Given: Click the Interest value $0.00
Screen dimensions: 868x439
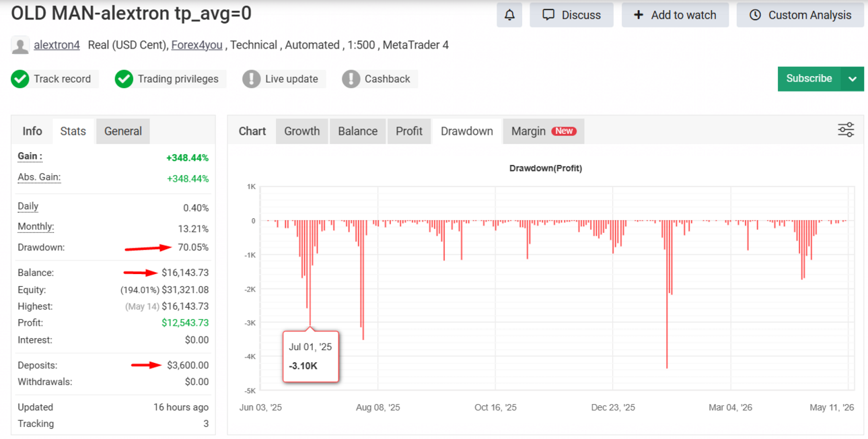Looking at the screenshot, I should (196, 340).
